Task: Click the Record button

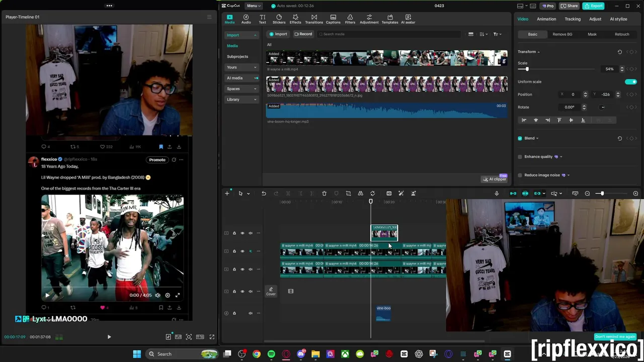Action: tap(303, 34)
